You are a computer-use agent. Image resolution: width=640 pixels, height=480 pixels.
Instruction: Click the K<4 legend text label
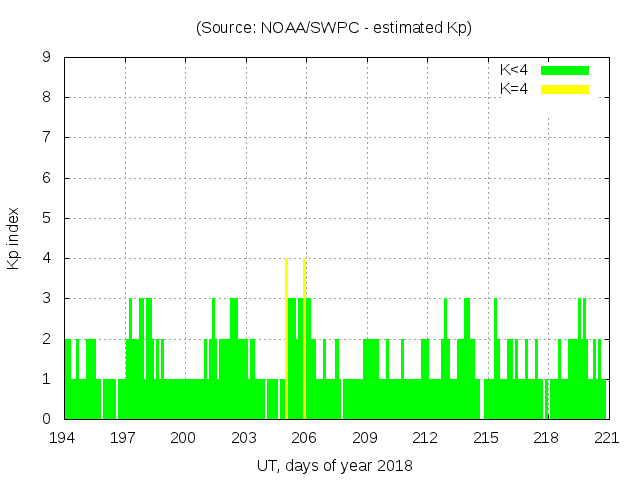click(x=514, y=70)
